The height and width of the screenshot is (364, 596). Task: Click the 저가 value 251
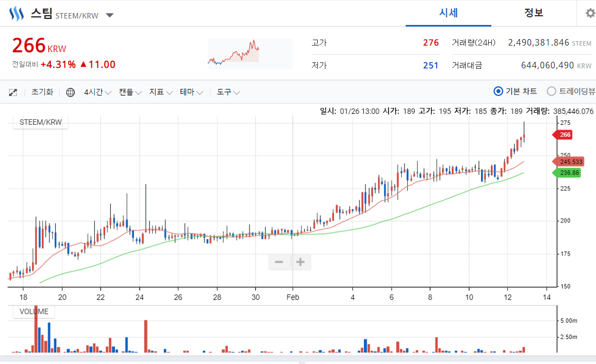click(x=431, y=66)
